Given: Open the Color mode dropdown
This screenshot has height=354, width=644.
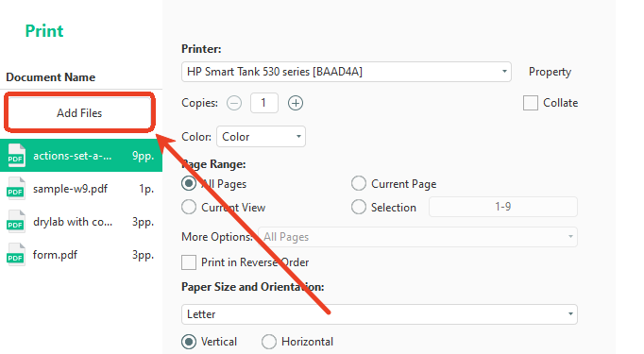Looking at the screenshot, I should coord(261,136).
